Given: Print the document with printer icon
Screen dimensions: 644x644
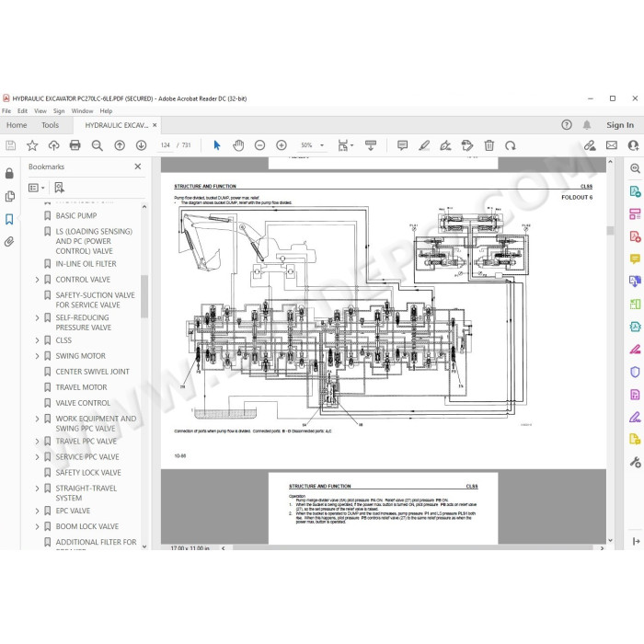Looking at the screenshot, I should pyautogui.click(x=75, y=145).
